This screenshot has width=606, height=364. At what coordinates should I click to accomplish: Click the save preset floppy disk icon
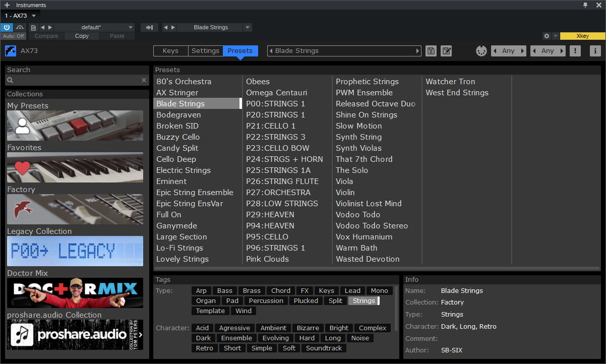click(x=431, y=51)
